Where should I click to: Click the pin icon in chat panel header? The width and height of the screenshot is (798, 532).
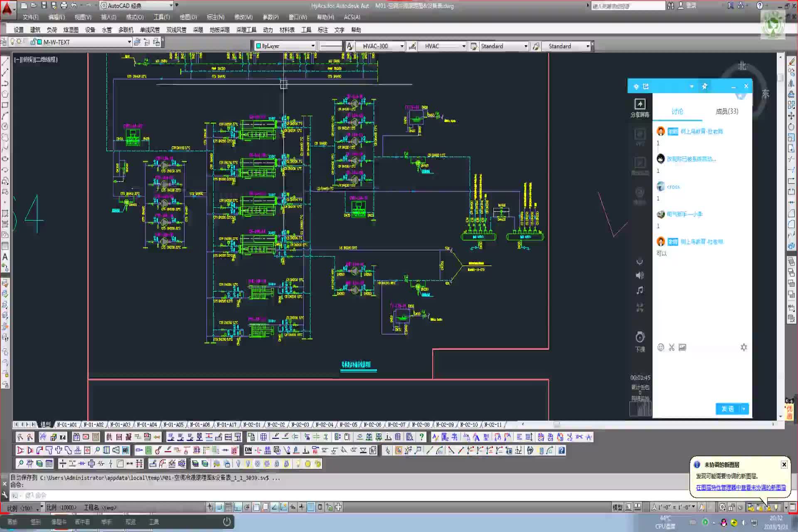pos(704,86)
